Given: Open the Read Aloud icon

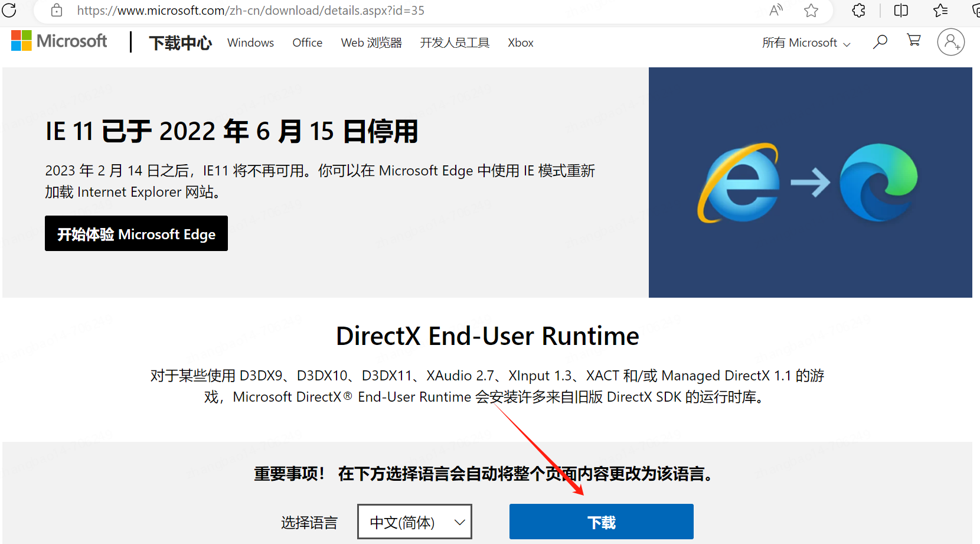Looking at the screenshot, I should pos(776,10).
